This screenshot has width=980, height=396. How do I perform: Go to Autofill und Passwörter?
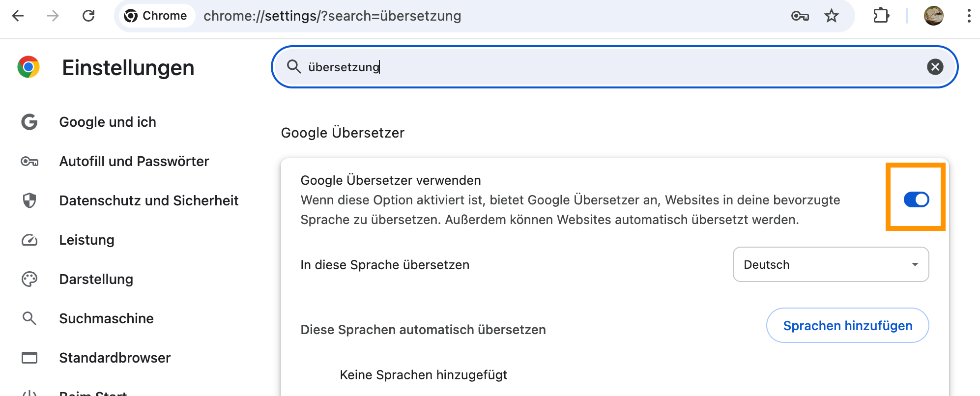tap(134, 161)
